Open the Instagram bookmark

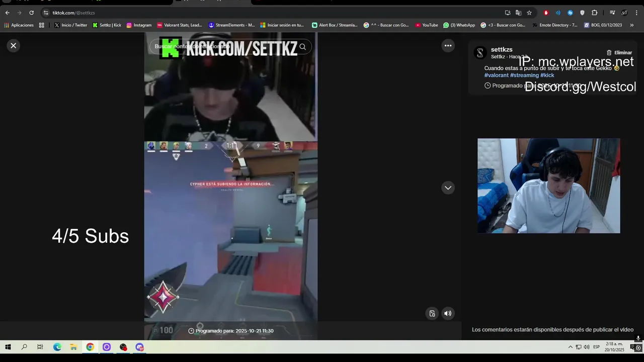click(139, 25)
